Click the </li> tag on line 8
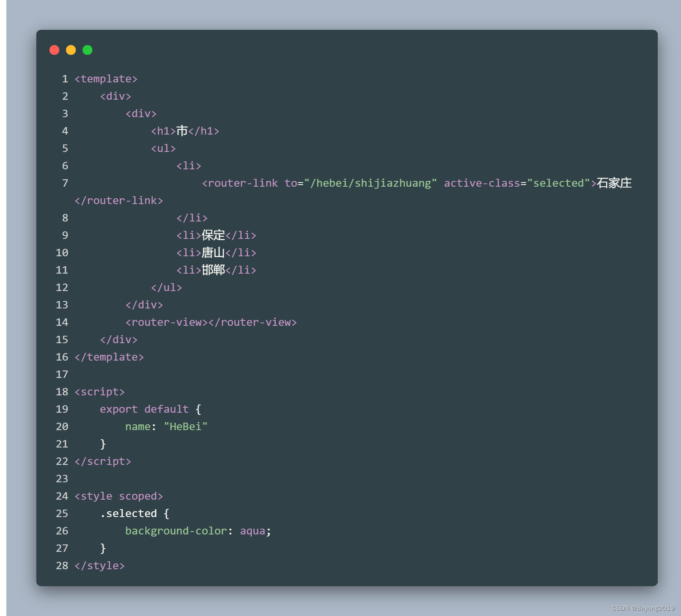 pos(192,218)
